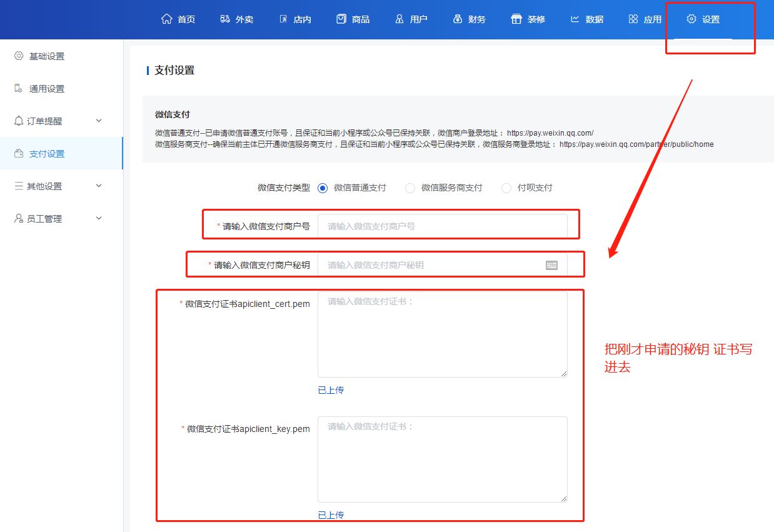This screenshot has width=774, height=532.
Task: Click the person icon beside 员工管理
Action: pyautogui.click(x=19, y=218)
